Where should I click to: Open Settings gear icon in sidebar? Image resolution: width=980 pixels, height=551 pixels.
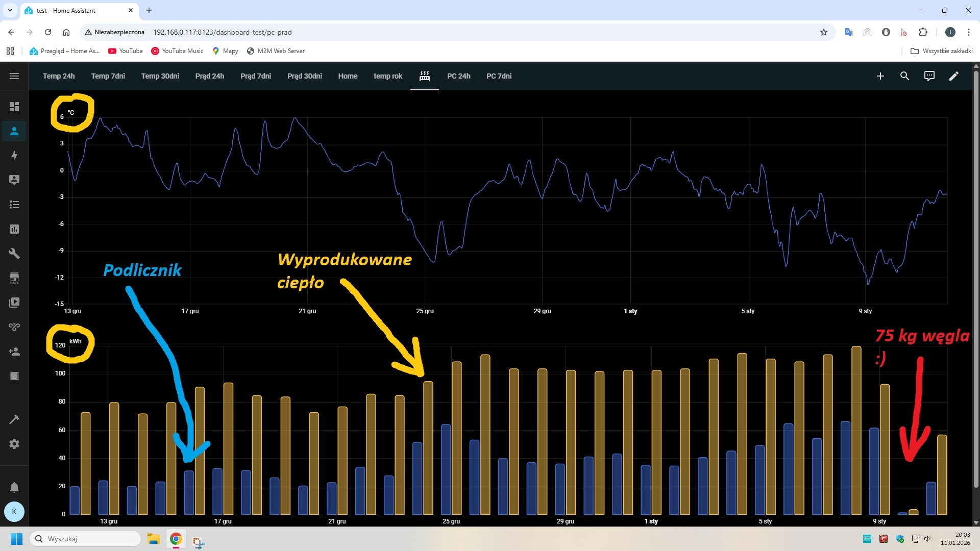tap(14, 444)
